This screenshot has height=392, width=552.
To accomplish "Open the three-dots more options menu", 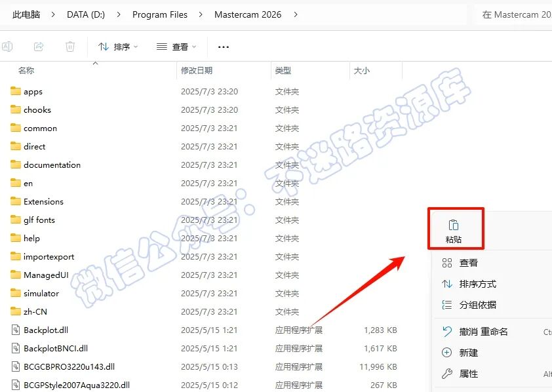I will click(224, 47).
